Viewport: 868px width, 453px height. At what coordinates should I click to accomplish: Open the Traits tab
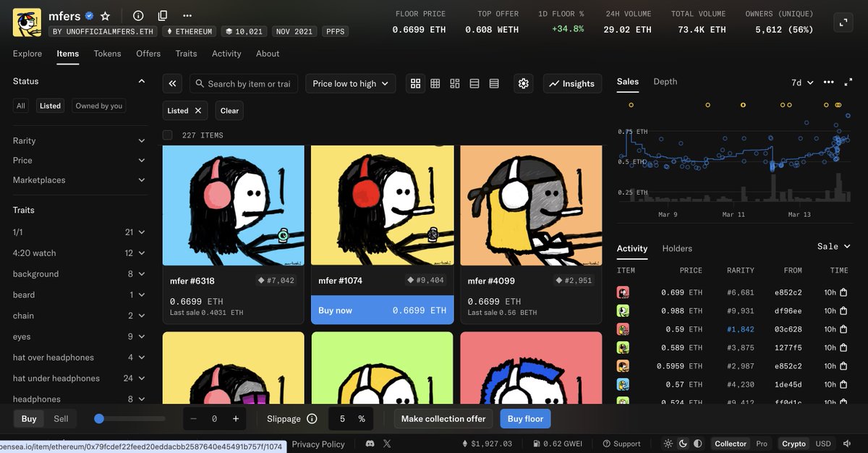(186, 54)
